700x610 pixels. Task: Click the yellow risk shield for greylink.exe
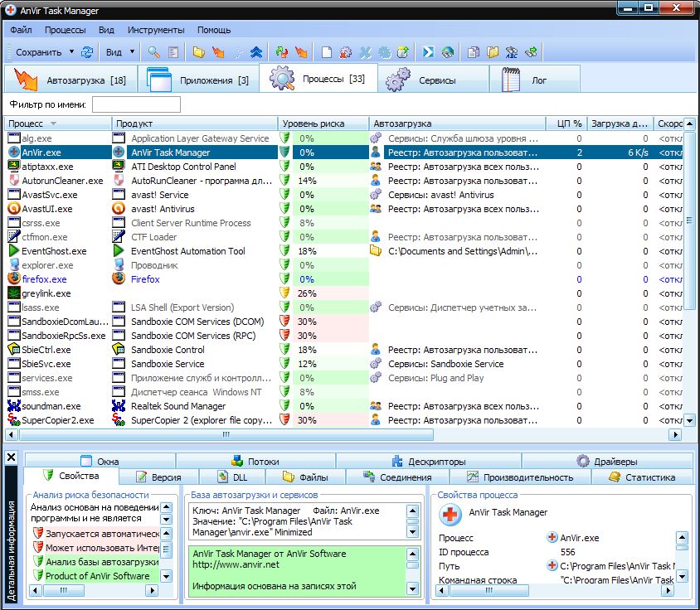(x=284, y=293)
